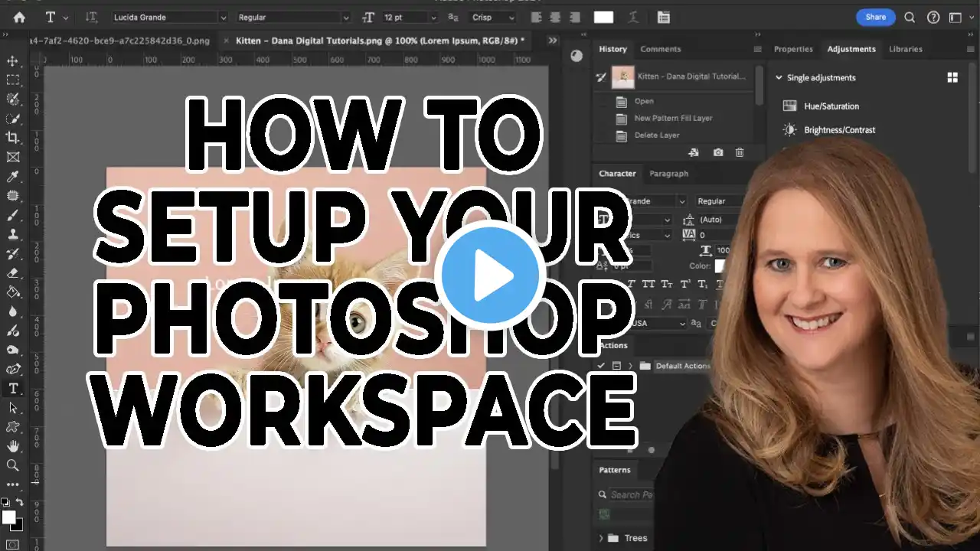Select the Brush tool
This screenshot has height=551, width=980.
[13, 215]
